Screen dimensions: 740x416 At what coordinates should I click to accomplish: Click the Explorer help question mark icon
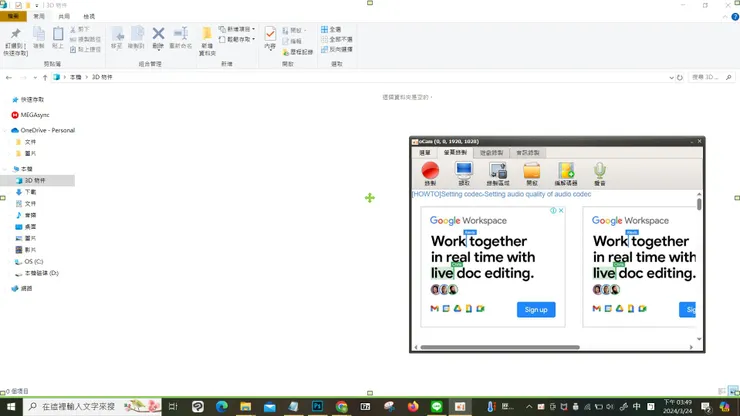(735, 17)
